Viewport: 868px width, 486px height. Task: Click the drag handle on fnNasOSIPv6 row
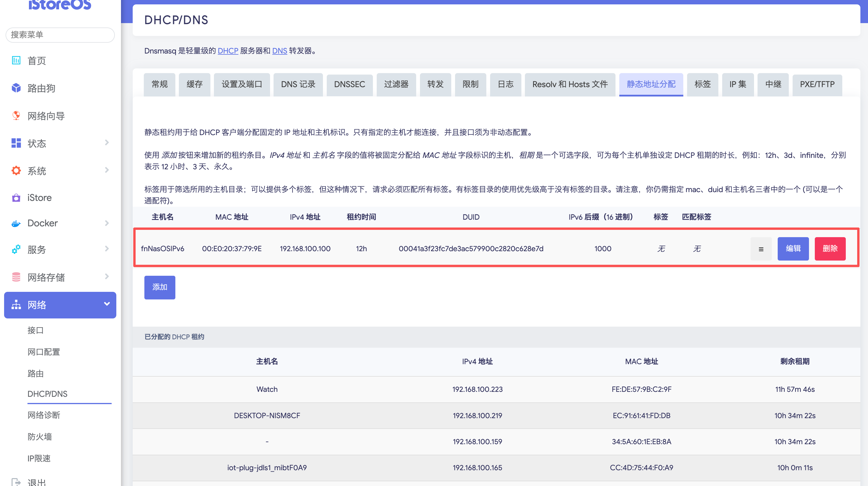(761, 249)
